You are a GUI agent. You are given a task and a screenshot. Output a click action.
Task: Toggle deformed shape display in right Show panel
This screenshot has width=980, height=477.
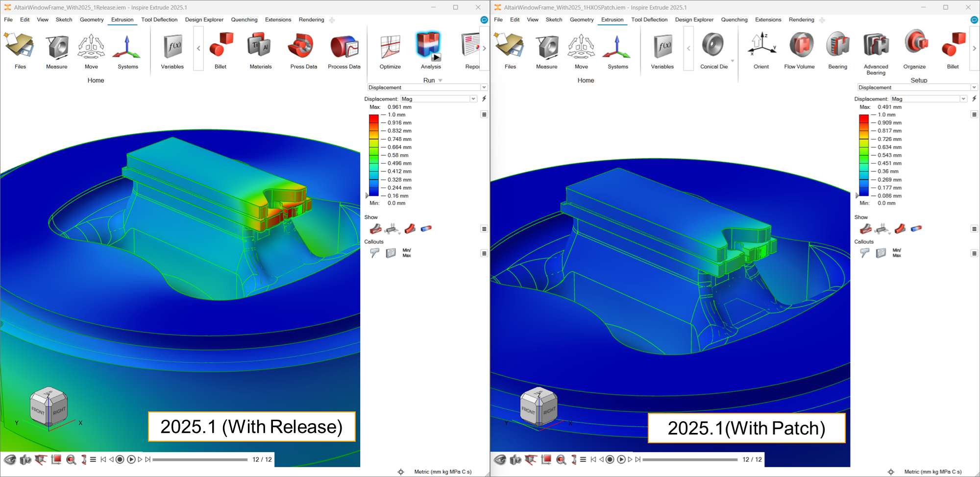click(x=900, y=229)
